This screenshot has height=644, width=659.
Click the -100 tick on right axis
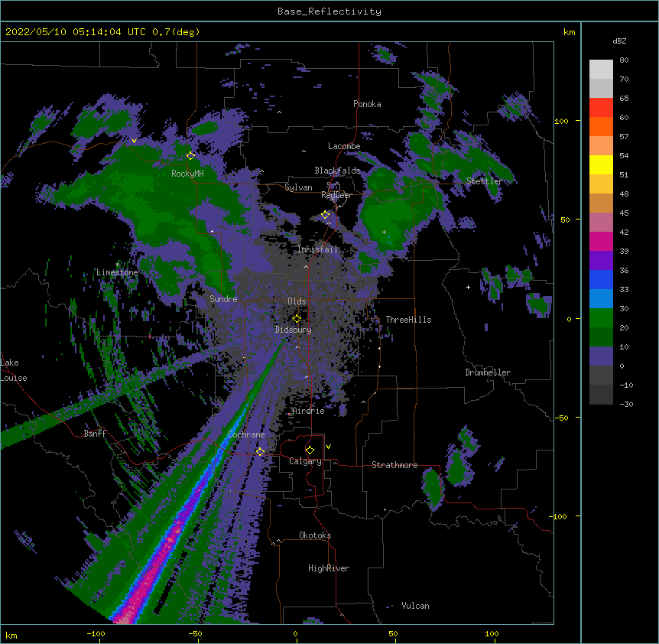tap(559, 516)
